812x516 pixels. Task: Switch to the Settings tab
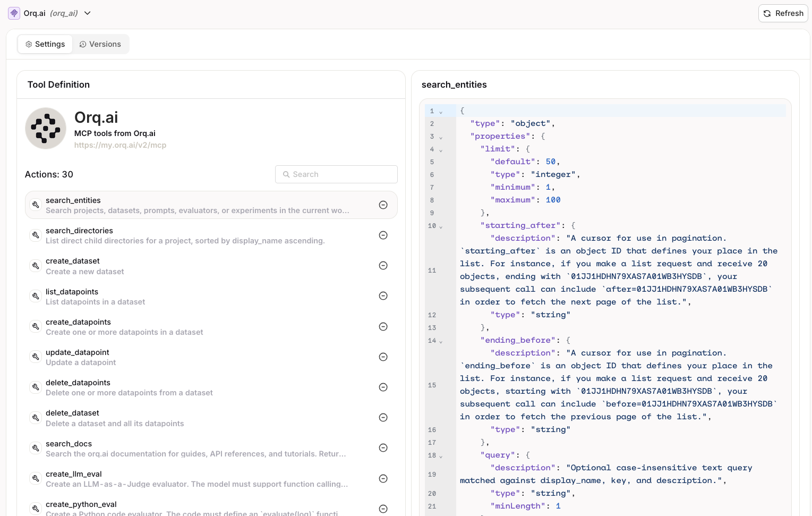click(45, 44)
